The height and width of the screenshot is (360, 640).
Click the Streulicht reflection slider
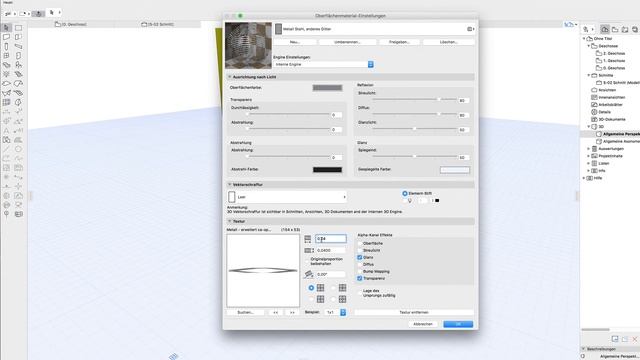[x=414, y=99]
